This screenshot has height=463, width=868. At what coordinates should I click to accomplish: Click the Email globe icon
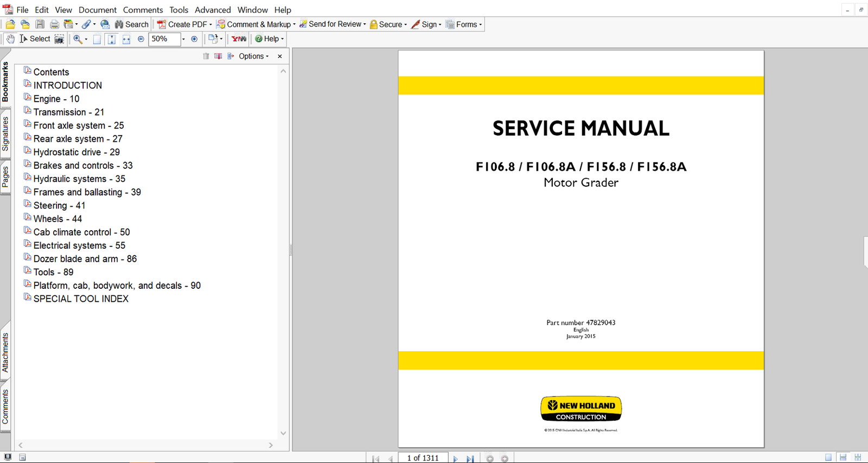(x=105, y=24)
